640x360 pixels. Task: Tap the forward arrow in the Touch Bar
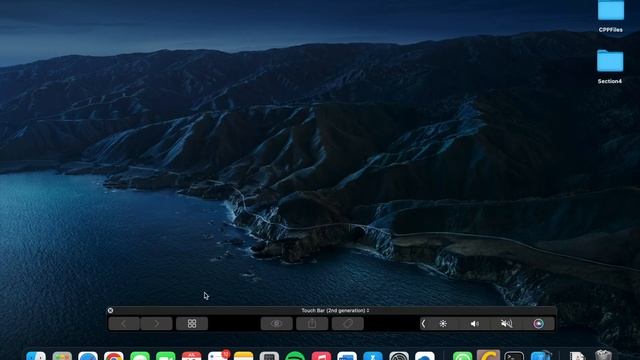tap(156, 324)
